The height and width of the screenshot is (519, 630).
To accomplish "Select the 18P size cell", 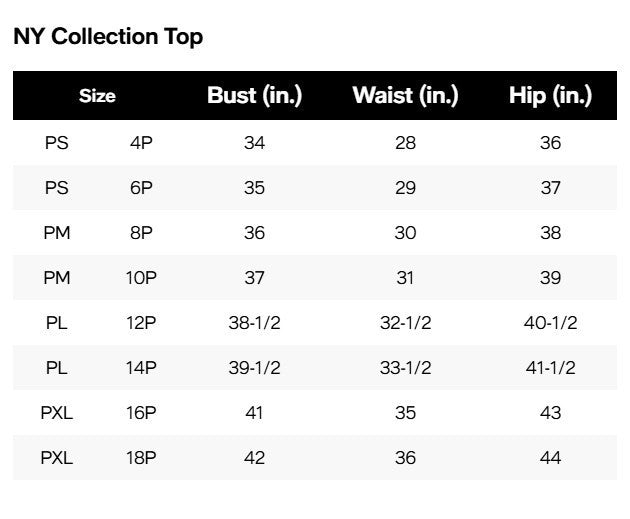I will (x=141, y=458).
